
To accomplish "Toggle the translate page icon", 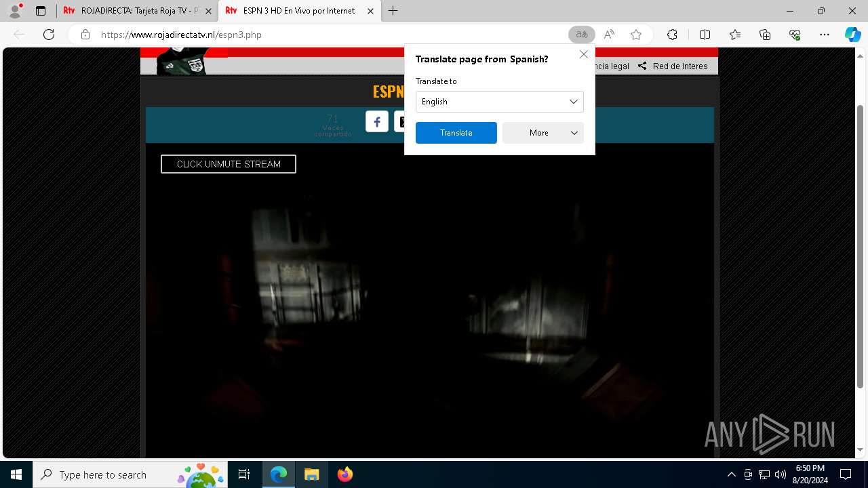I will pyautogui.click(x=582, y=35).
